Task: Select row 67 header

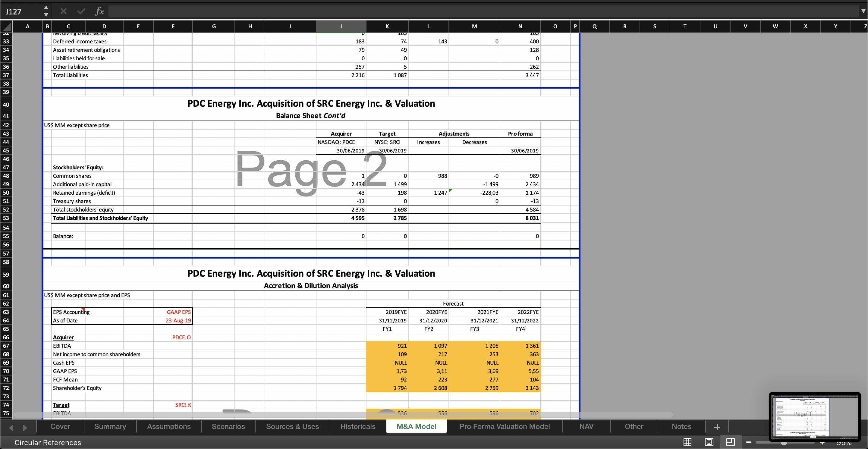Action: coord(6,346)
